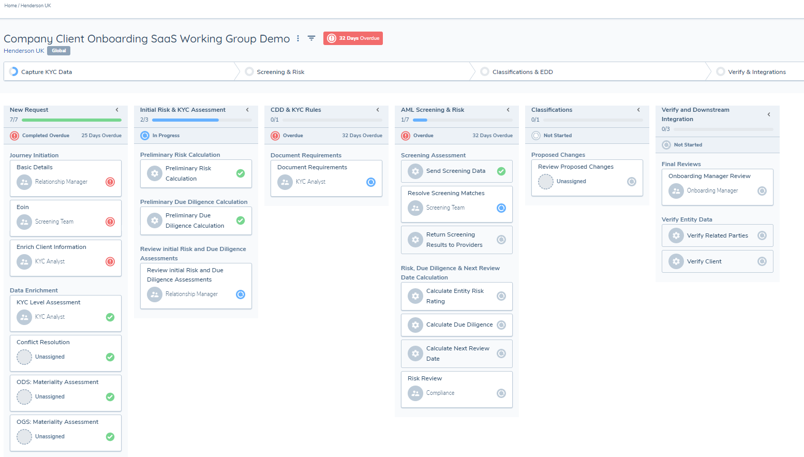Viewport: 804px width, 457px height.
Task: Click the not-started icon on Review Proposed Changes
Action: pos(632,182)
